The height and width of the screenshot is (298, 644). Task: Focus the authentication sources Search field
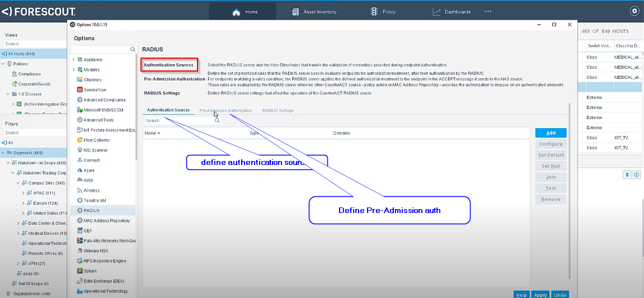[183, 121]
